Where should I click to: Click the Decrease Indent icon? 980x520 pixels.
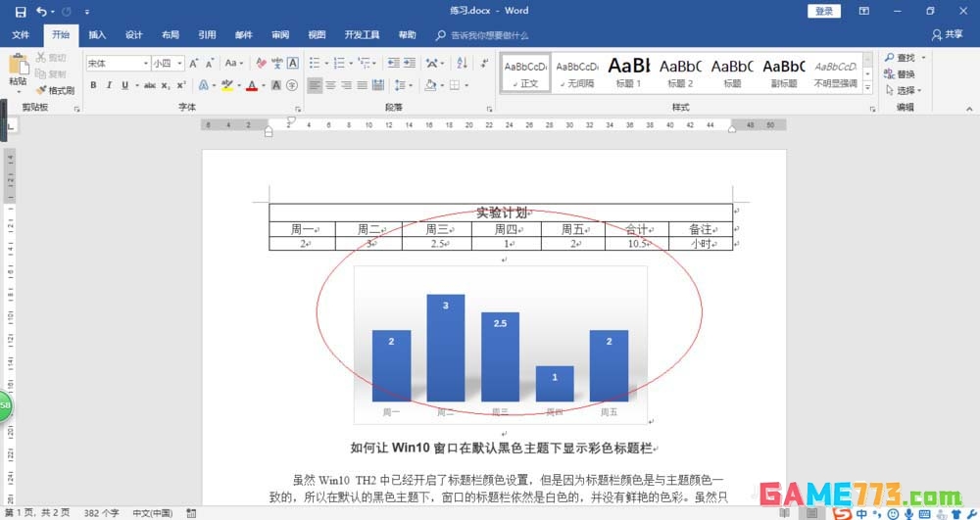click(x=394, y=63)
